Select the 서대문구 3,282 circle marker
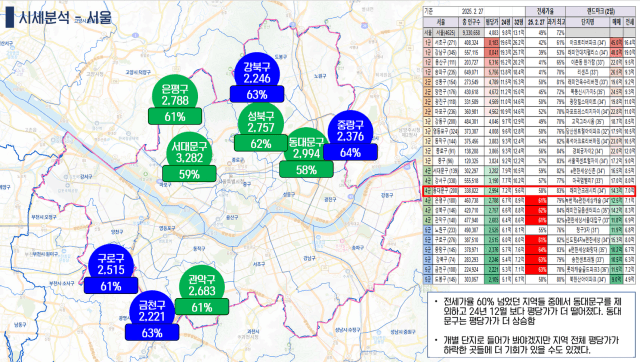The width and height of the screenshot is (640, 362). [x=189, y=151]
